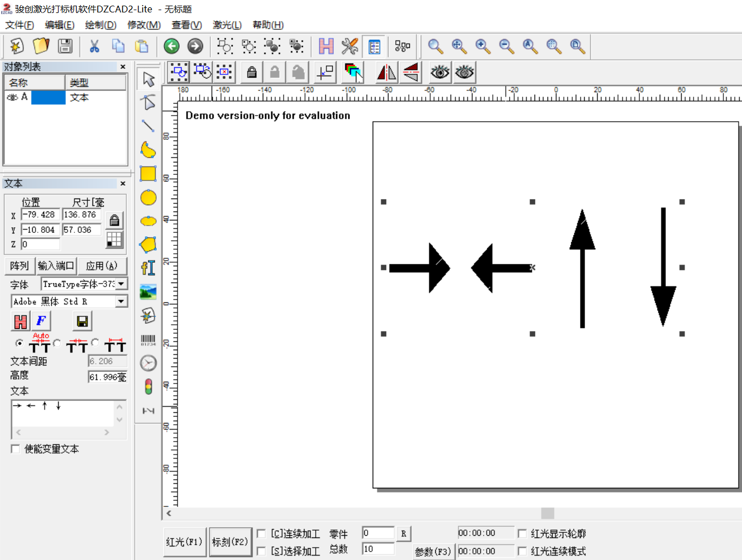Select the bitmap image import tool
This screenshot has height=560, width=742.
pos(148,292)
